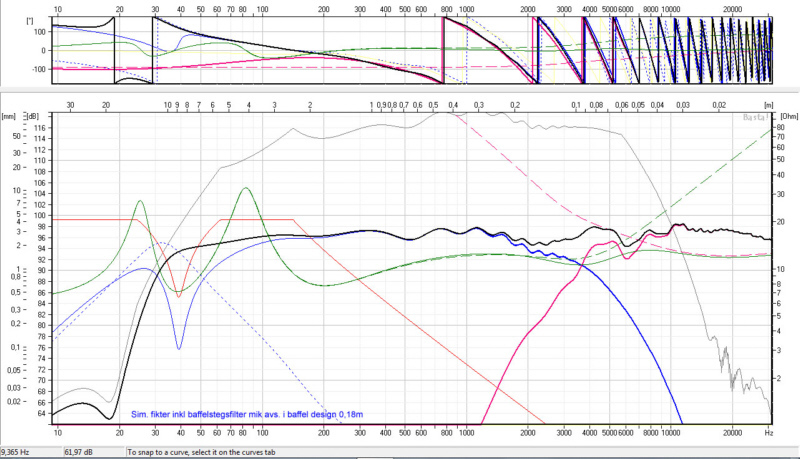Click the watermark logo in main graph corner
The image size is (800, 459).
(x=757, y=118)
